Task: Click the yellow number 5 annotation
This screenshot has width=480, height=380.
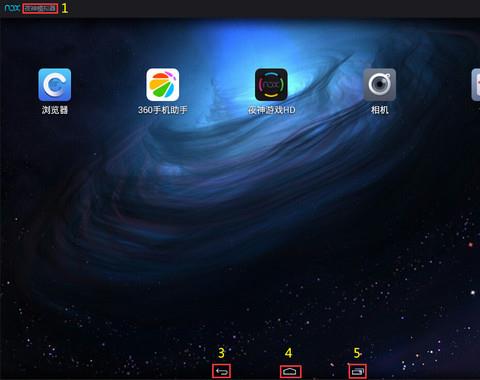Action: click(x=357, y=353)
